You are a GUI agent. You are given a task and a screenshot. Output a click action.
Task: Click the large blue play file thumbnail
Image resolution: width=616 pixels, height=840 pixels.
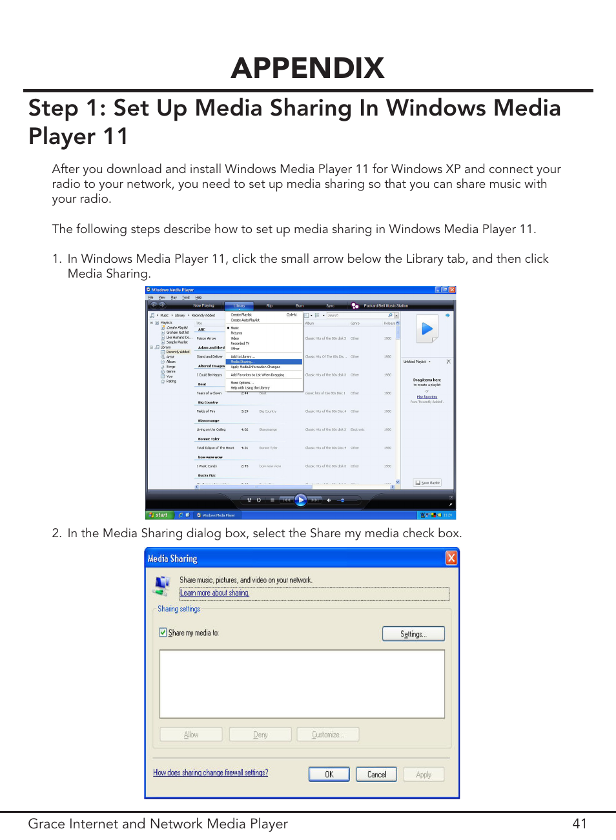pos(427,329)
